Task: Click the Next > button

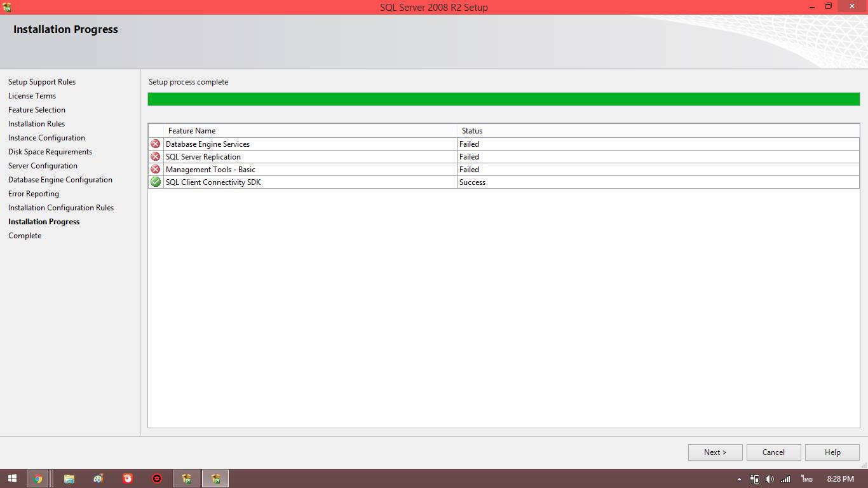Action: pyautogui.click(x=715, y=452)
